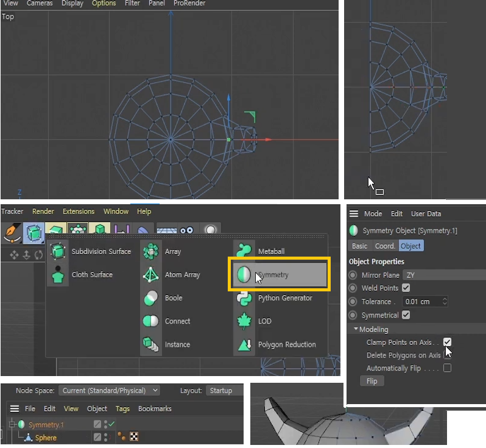Click the Boole generator icon
Viewport: 486px width, 448px height.
click(x=151, y=298)
